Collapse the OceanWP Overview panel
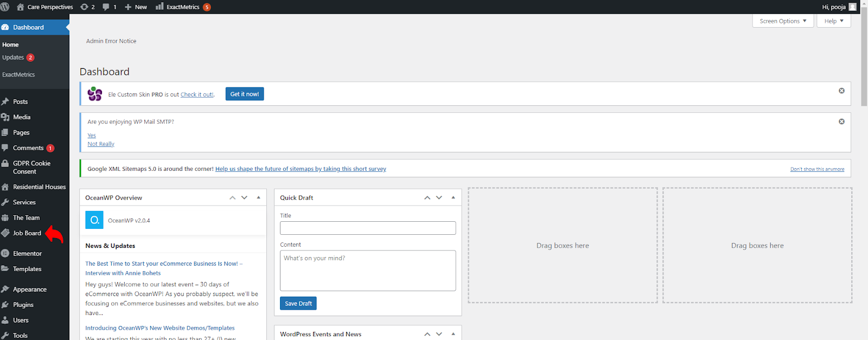Viewport: 868px width, 340px height. coord(258,197)
